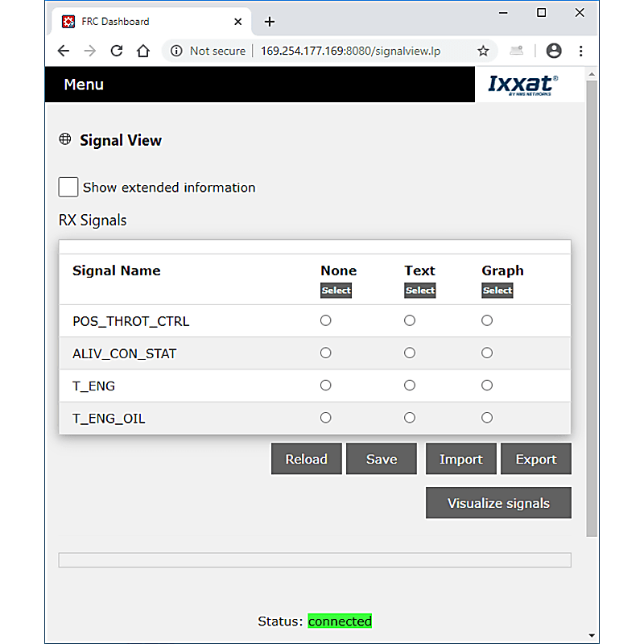Click Visualize signals

coord(498,502)
